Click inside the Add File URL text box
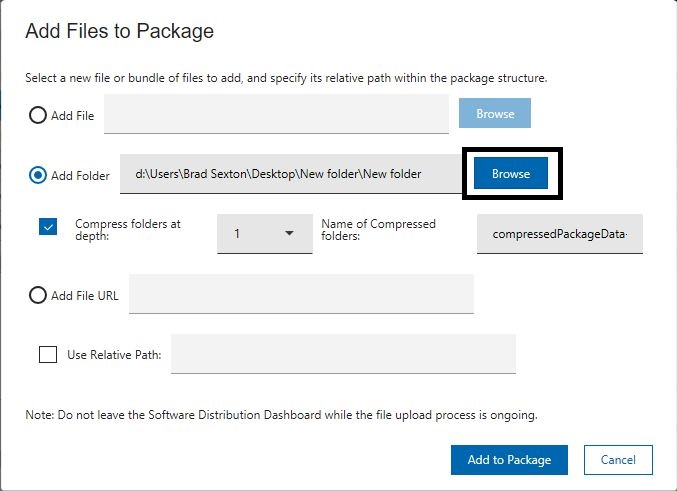677x491 pixels. tap(301, 294)
